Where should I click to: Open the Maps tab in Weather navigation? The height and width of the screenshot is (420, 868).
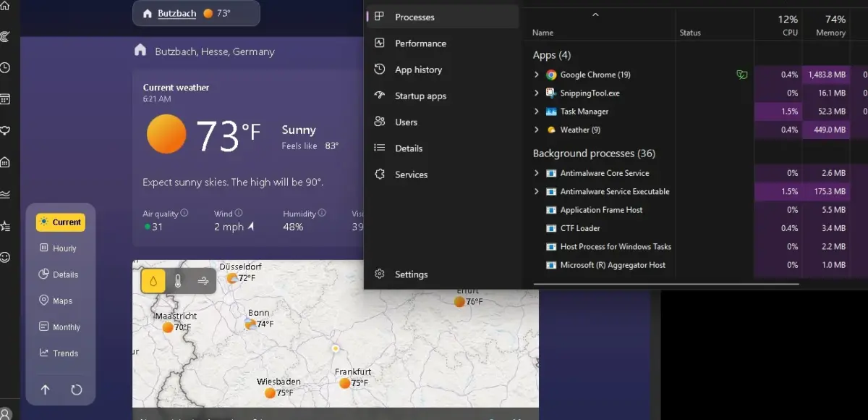coord(61,301)
